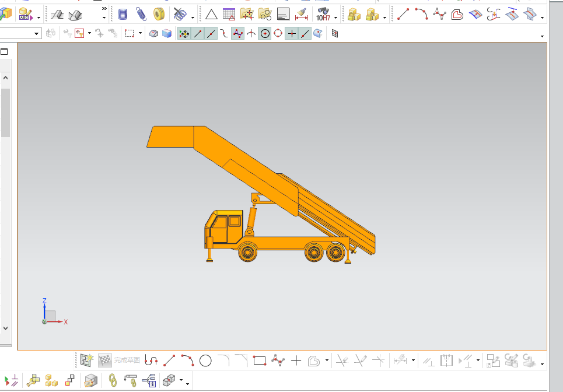Screen dimensions: 563x392
Task: Toggle the Quadrant Point snap option
Action: 278,34
